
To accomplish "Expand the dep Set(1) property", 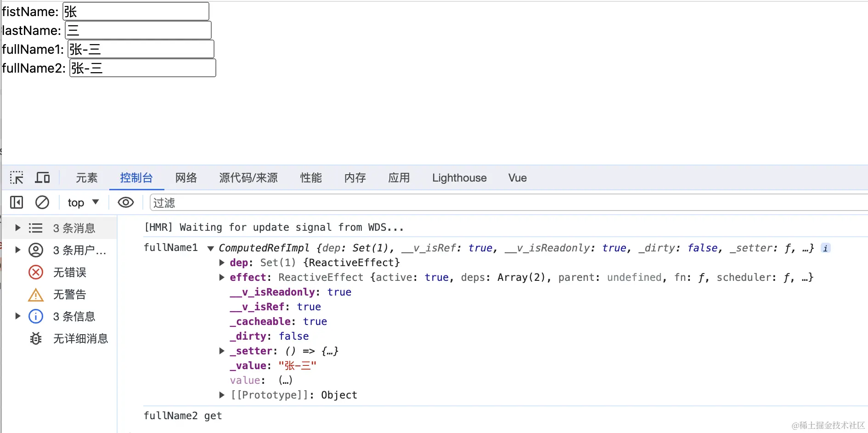I will pyautogui.click(x=222, y=262).
